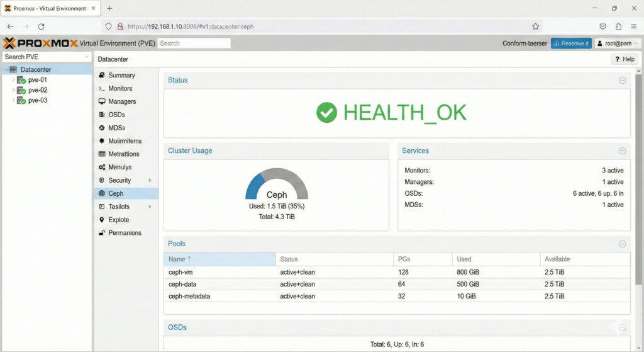The width and height of the screenshot is (644, 352).
Task: Collapse the Status panel
Action: 622,80
